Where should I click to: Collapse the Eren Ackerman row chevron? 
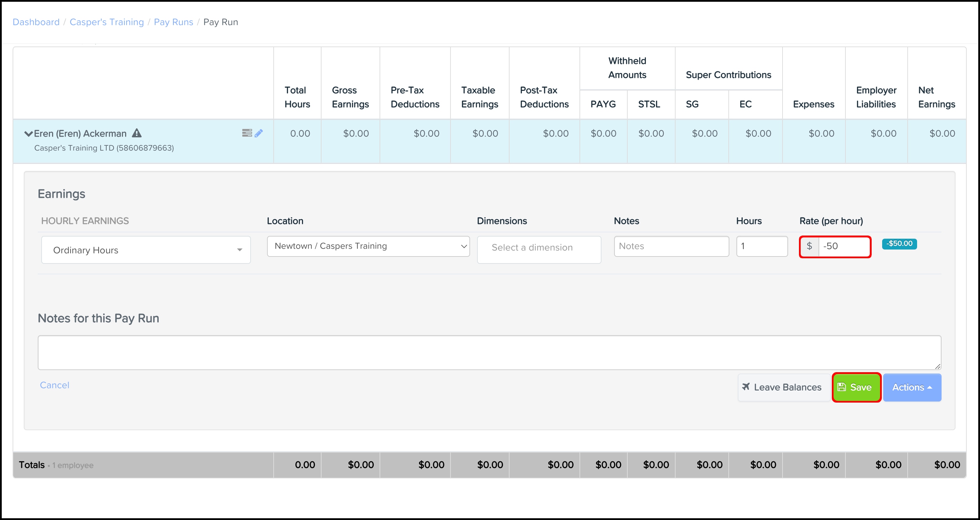(x=28, y=133)
